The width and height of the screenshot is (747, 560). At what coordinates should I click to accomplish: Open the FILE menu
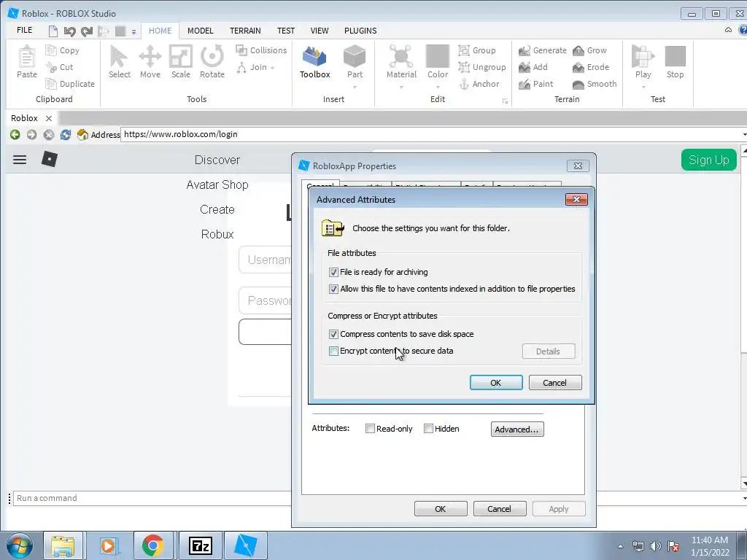click(x=24, y=31)
